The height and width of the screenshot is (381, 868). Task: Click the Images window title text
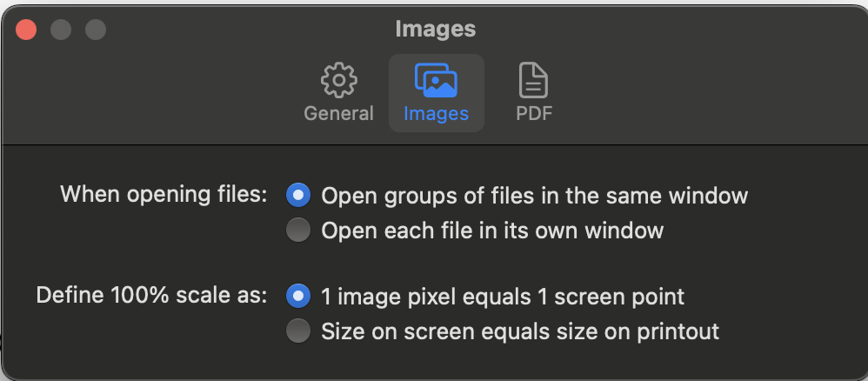(x=435, y=30)
